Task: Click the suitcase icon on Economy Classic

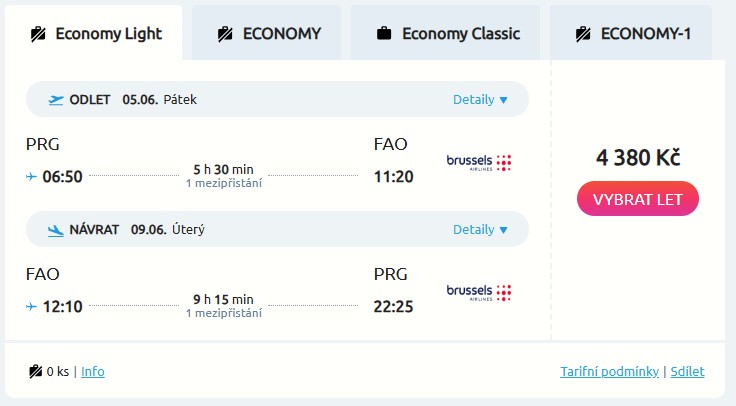Action: point(384,34)
